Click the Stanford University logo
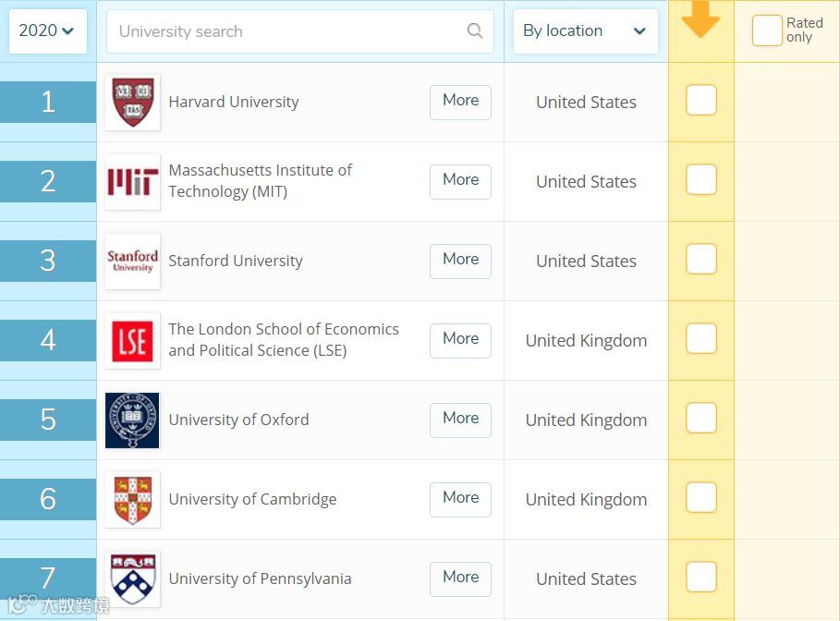Viewport: 840px width, 621px height. point(132,261)
